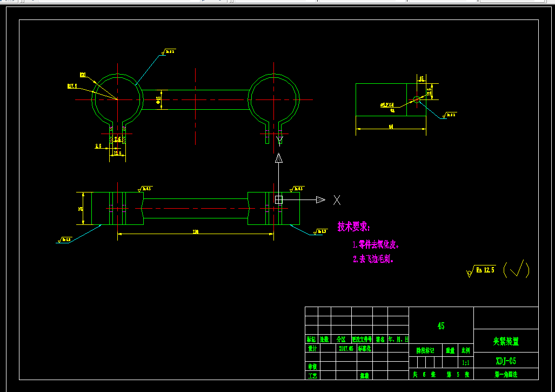555x392 pixels.
Task: Click the '处数' column header
Action: click(x=324, y=339)
